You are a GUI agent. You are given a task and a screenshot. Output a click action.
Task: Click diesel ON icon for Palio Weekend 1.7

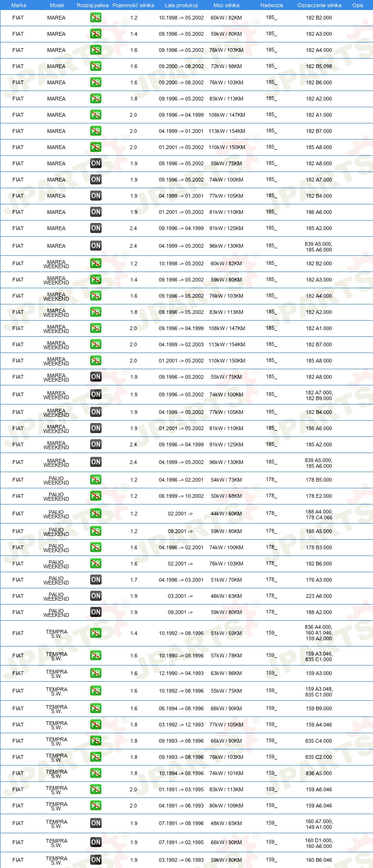click(x=96, y=580)
